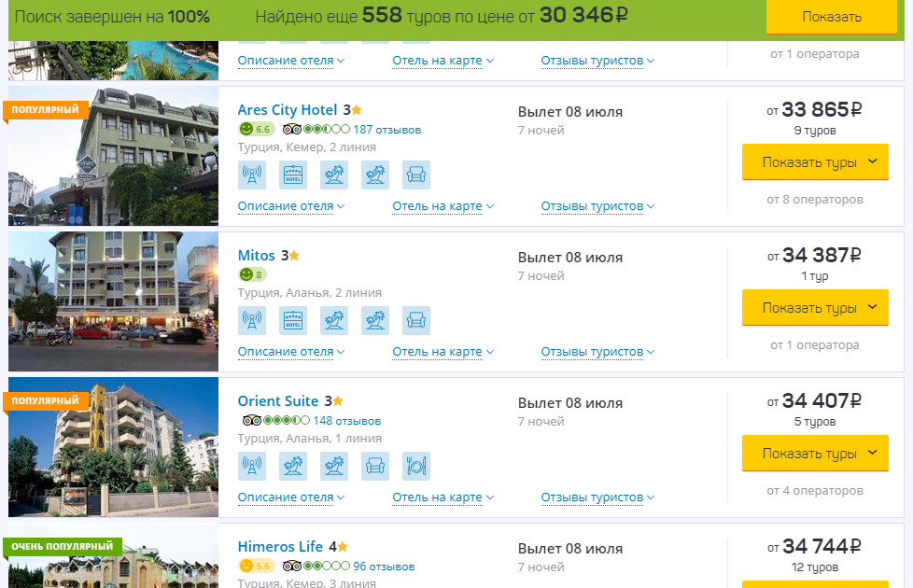The height and width of the screenshot is (588, 913).
Task: Click the Wi-Fi antenna icon for Orient Suite
Action: tap(251, 467)
